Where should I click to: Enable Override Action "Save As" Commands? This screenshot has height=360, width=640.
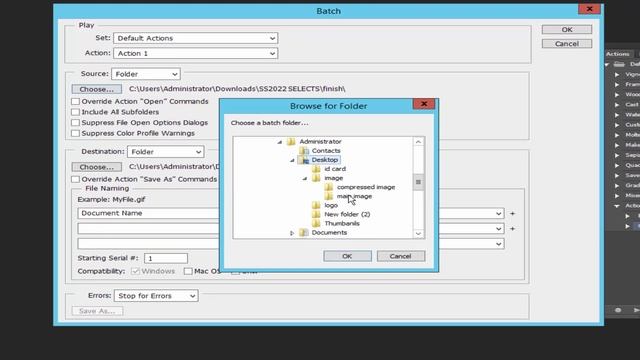(76, 179)
